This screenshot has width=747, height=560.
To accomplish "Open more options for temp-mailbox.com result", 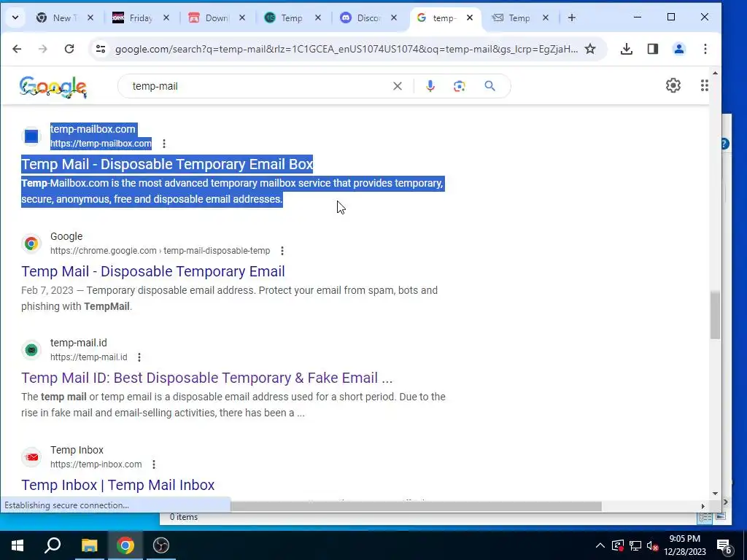I will click(x=164, y=144).
